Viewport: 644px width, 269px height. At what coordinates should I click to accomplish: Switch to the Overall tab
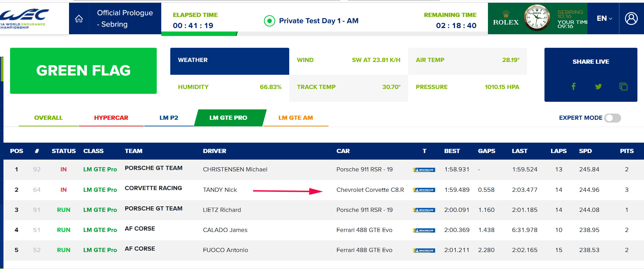point(48,118)
